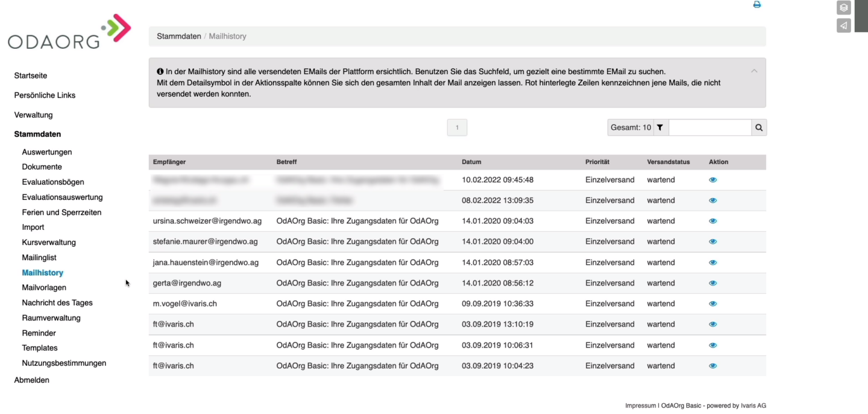This screenshot has height=414, width=868.
Task: Click the eye icon for m.vogel@ivaris.ch
Action: click(713, 304)
